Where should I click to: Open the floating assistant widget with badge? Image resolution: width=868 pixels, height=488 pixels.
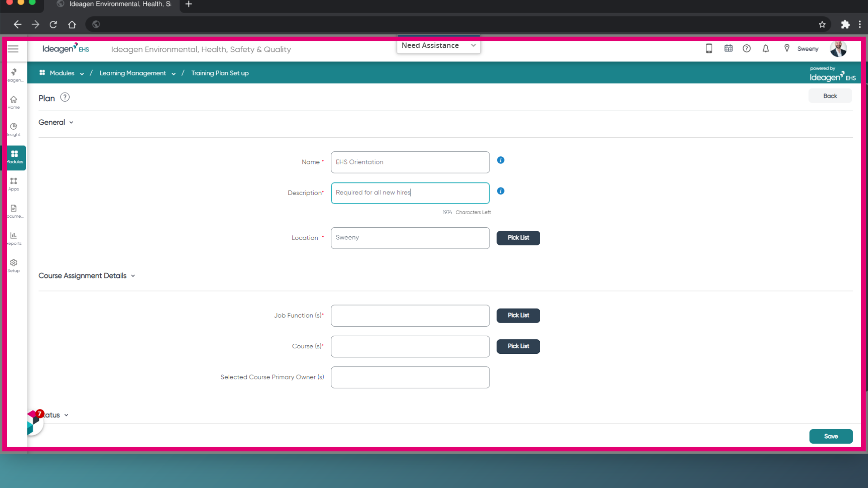(35, 422)
